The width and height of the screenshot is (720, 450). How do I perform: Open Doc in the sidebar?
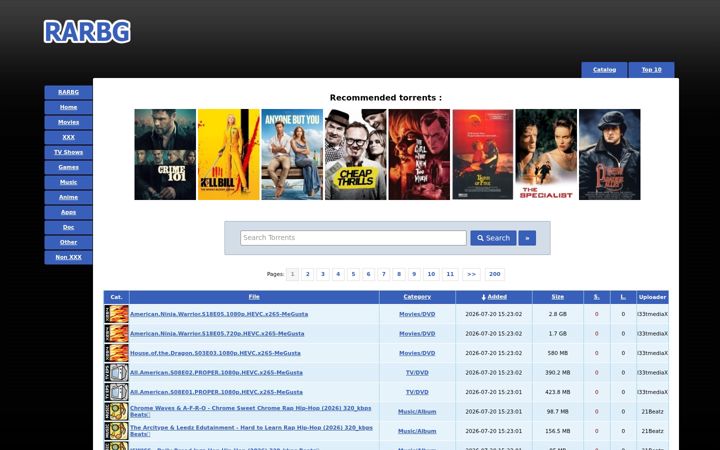tap(68, 227)
